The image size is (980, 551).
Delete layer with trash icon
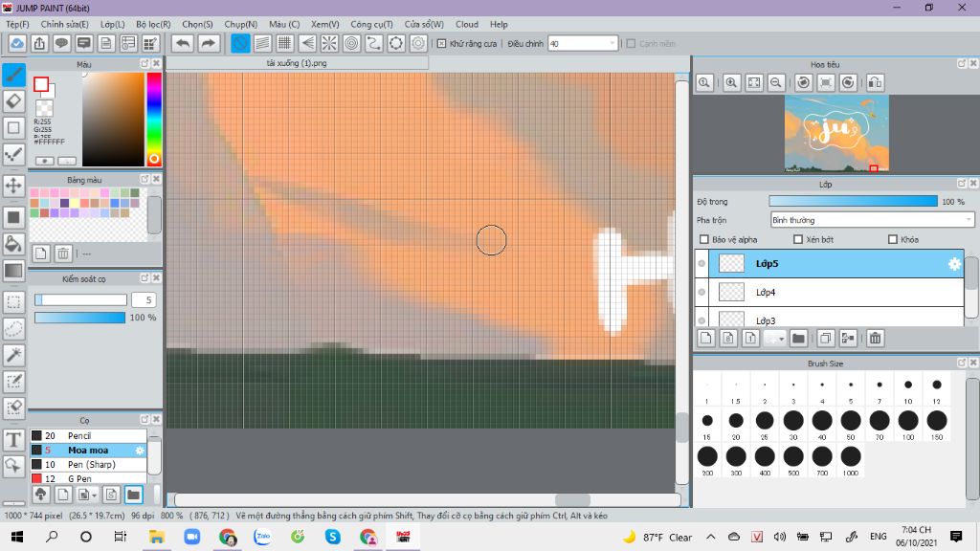(875, 338)
